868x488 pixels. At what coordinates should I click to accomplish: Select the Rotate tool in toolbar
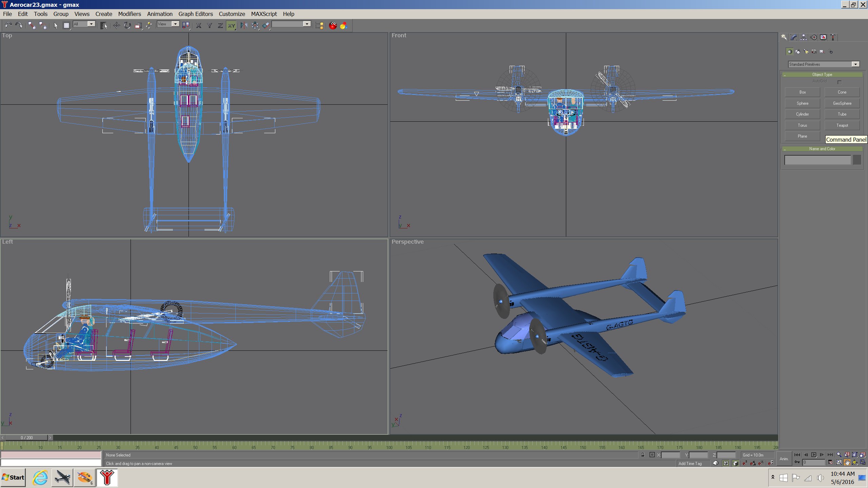pos(127,25)
